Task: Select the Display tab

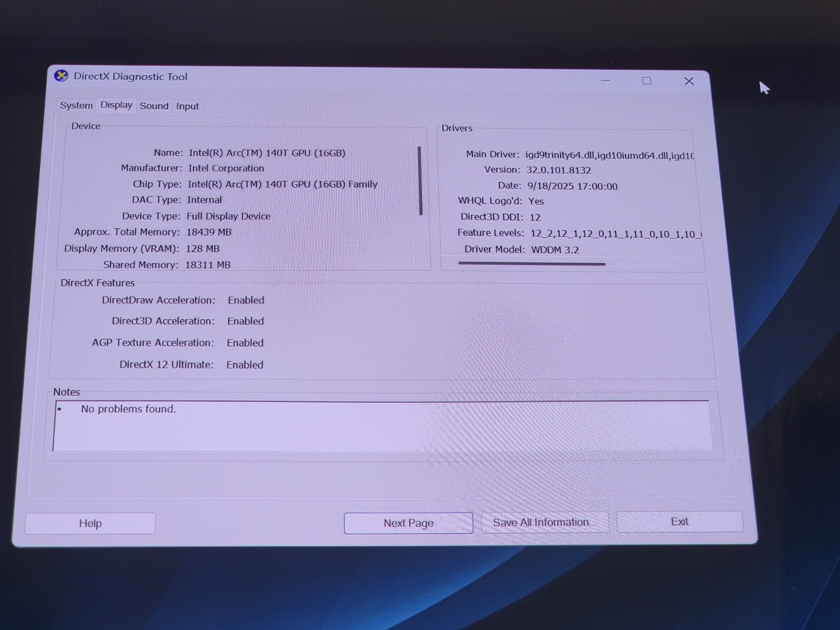Action: pos(116,105)
